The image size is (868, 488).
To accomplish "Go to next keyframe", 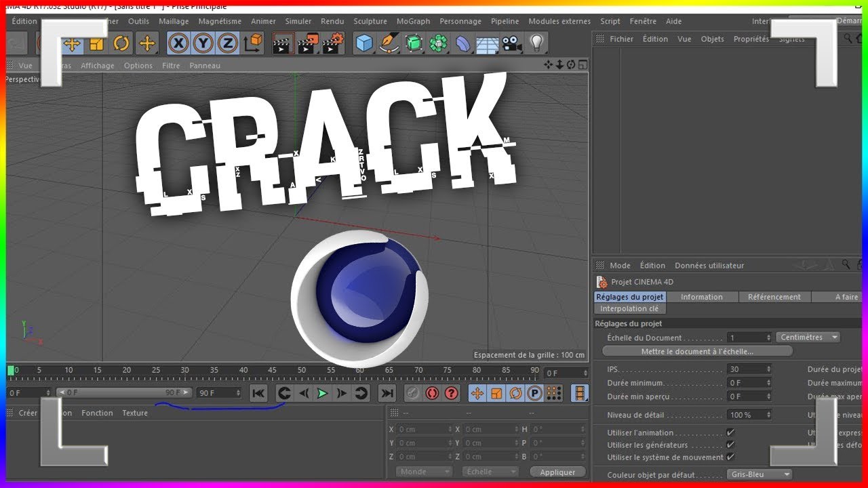I will pyautogui.click(x=361, y=393).
